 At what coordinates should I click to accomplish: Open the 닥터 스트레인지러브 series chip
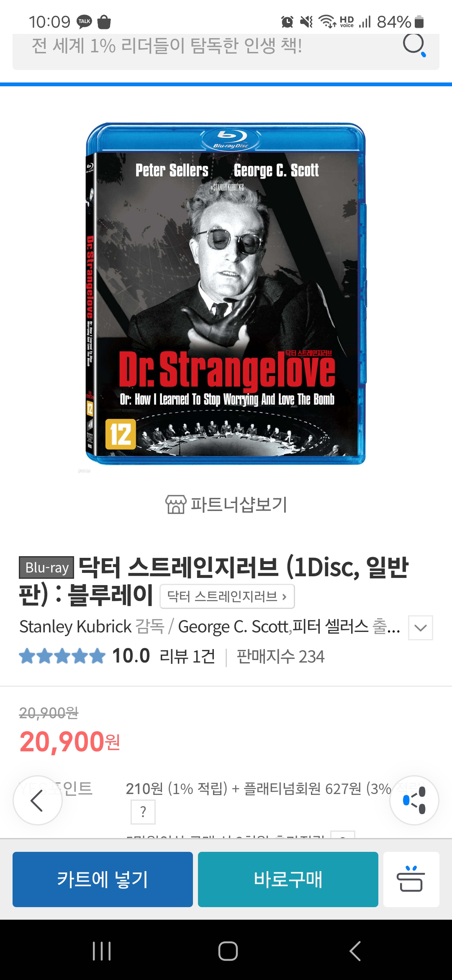[227, 596]
